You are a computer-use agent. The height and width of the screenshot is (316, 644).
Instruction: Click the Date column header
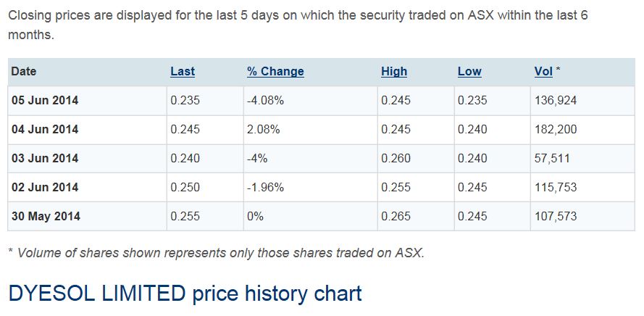[x=24, y=71]
